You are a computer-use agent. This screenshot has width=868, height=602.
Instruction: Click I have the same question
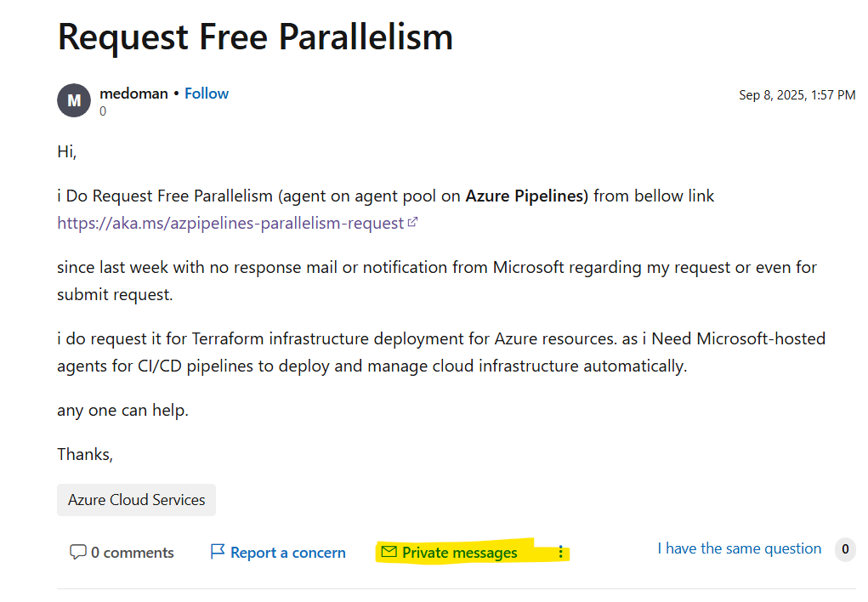tap(739, 548)
